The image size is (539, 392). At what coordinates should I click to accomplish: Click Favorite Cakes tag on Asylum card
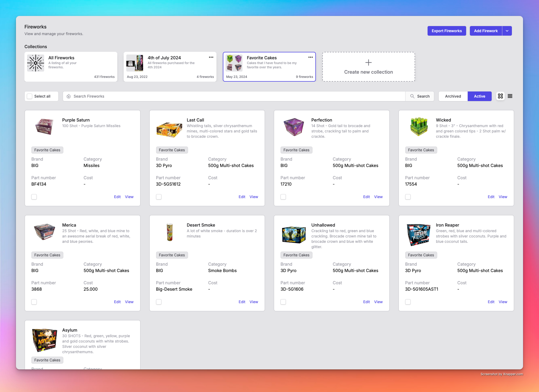tap(47, 360)
